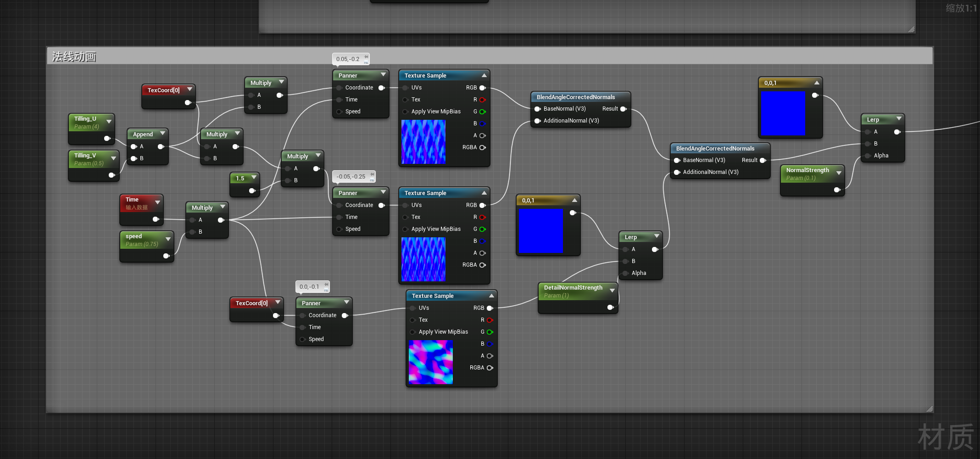Select texture preview fed by the 0.05,-0.2 Panner
This screenshot has height=459, width=980.
[423, 142]
